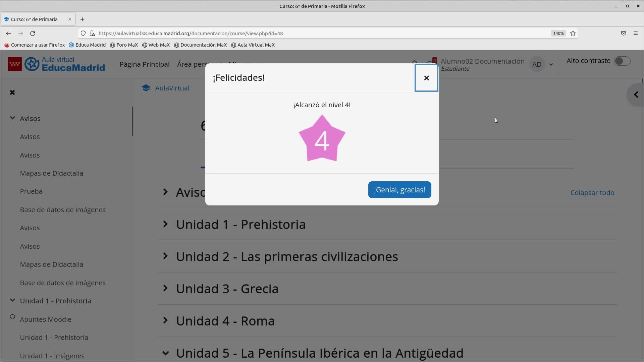Bookmark this page with the star icon
644x362 pixels.
(x=573, y=33)
